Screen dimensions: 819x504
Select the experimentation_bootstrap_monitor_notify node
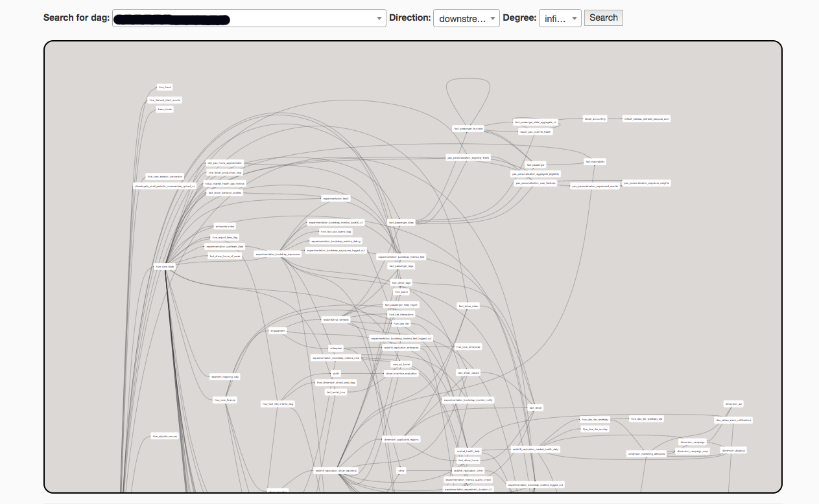point(468,400)
